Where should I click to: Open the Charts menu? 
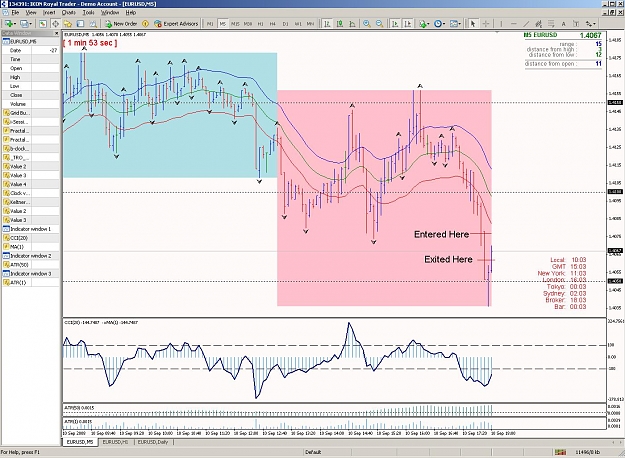(69, 12)
